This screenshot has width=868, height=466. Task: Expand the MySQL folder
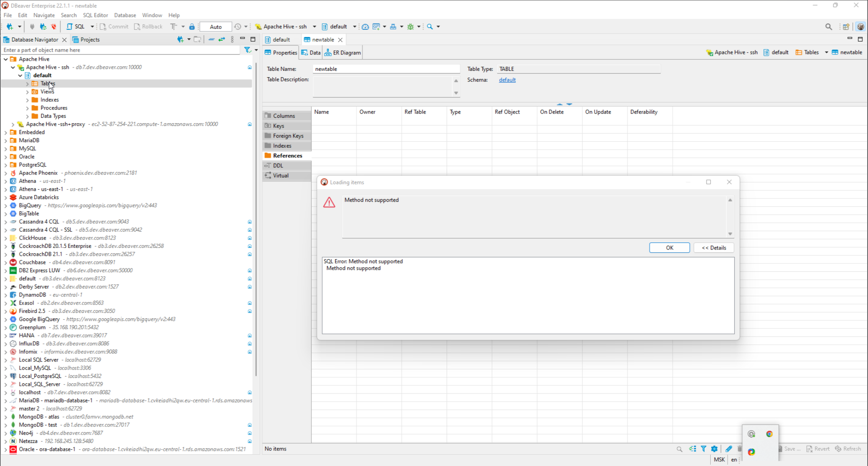click(5, 149)
